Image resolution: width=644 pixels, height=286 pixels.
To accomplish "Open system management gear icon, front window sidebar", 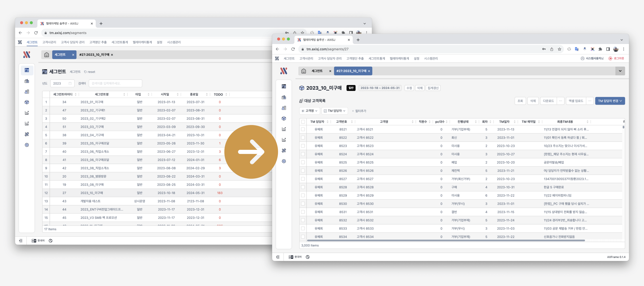I will [x=284, y=161].
